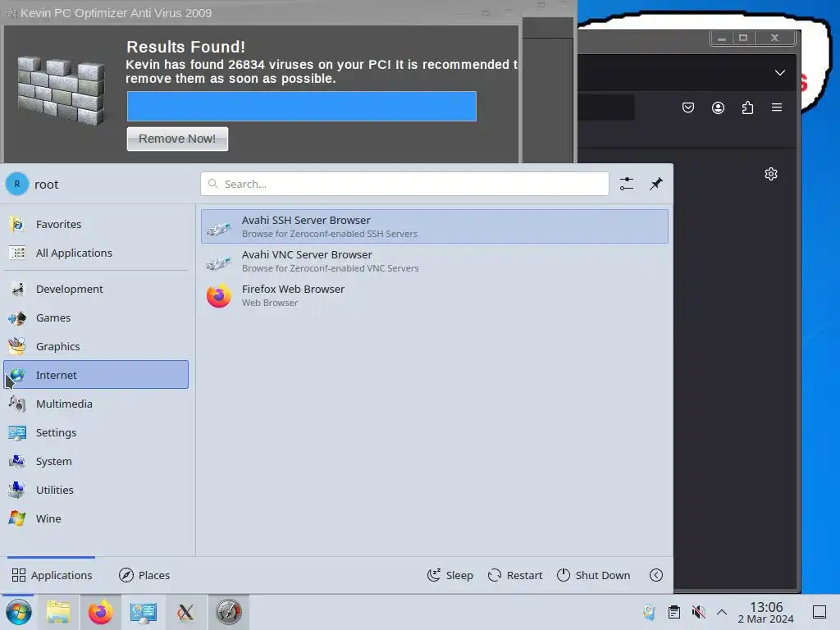
Task: Open Firefox extensions puzzle icon
Action: (x=747, y=107)
